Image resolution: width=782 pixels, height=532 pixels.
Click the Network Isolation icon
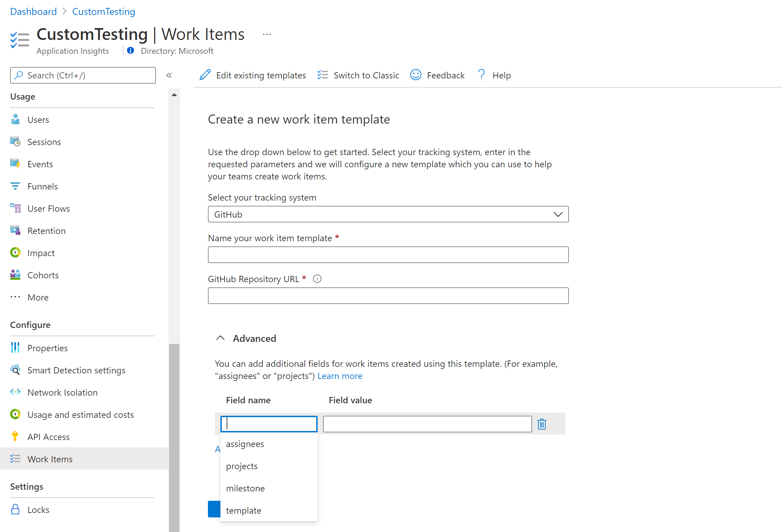tap(15, 392)
